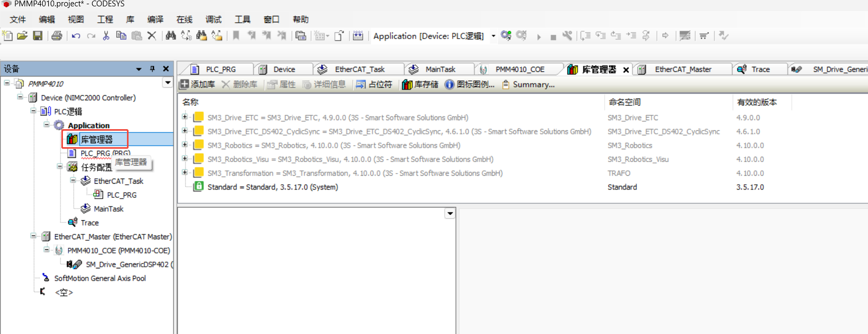Open the 工程 menu
Screen dimensions: 868x334
point(105,20)
